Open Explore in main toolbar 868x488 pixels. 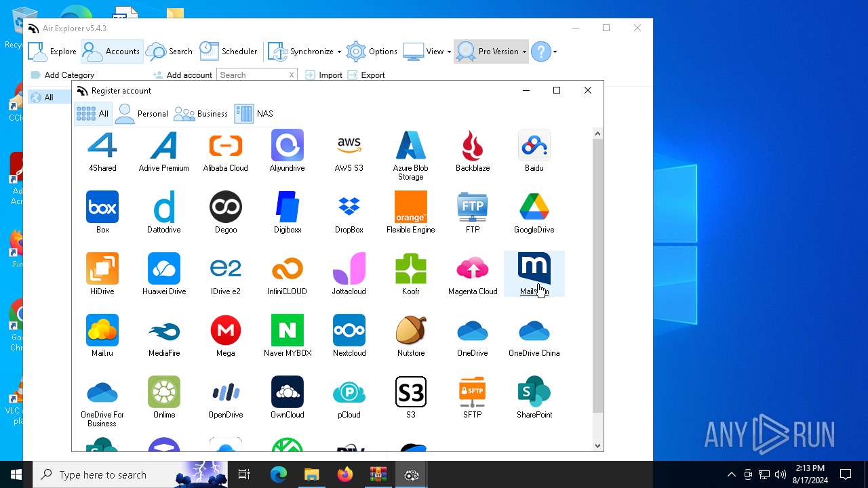pos(53,52)
